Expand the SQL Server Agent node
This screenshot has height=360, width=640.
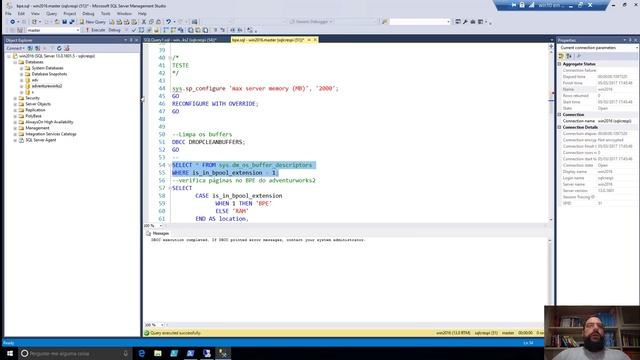pyautogui.click(x=15, y=140)
